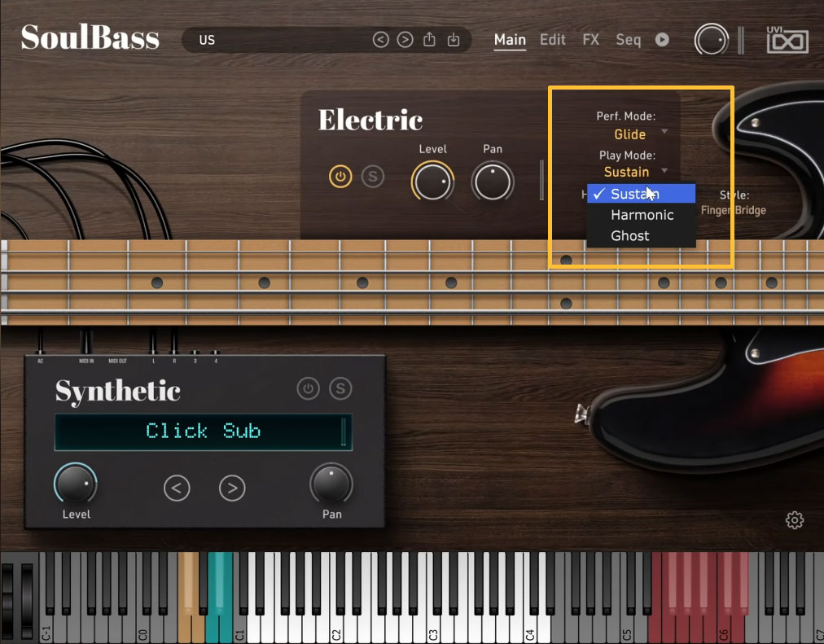Click the tan highlighted keyswitch key
The width and height of the screenshot is (824, 644).
191,597
